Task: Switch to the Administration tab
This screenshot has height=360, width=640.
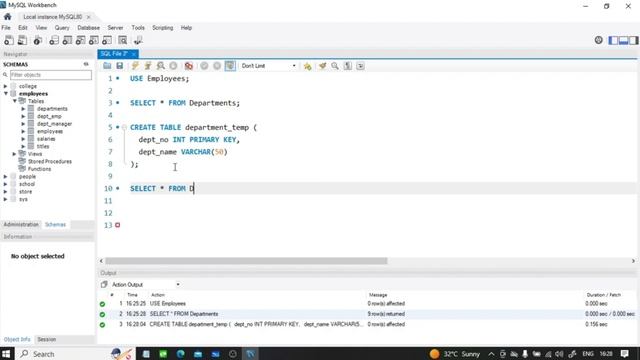Action: (x=21, y=224)
